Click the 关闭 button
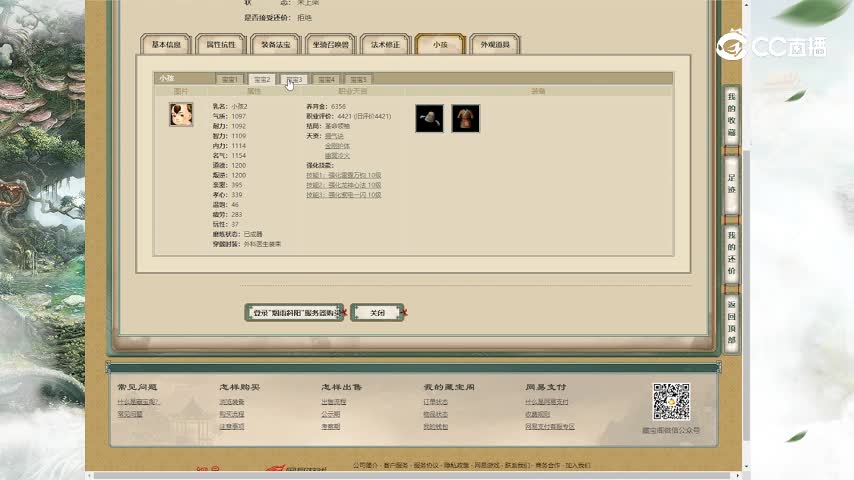 tap(377, 313)
